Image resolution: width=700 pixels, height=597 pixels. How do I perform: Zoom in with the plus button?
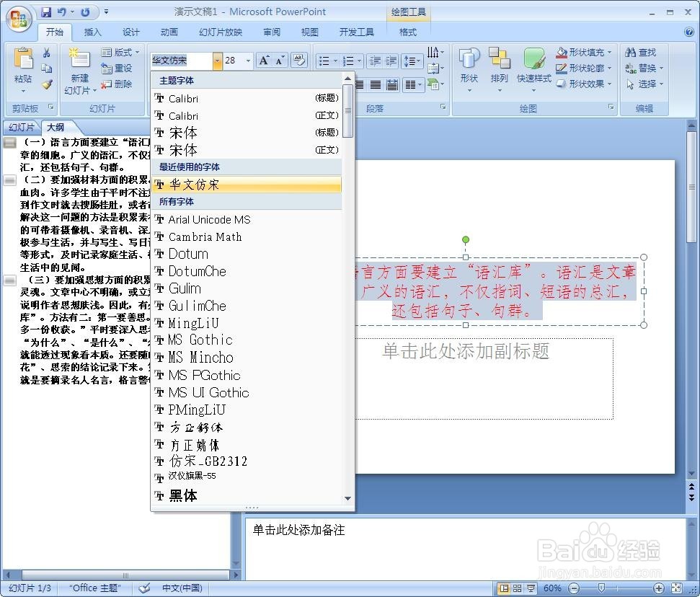[x=658, y=588]
